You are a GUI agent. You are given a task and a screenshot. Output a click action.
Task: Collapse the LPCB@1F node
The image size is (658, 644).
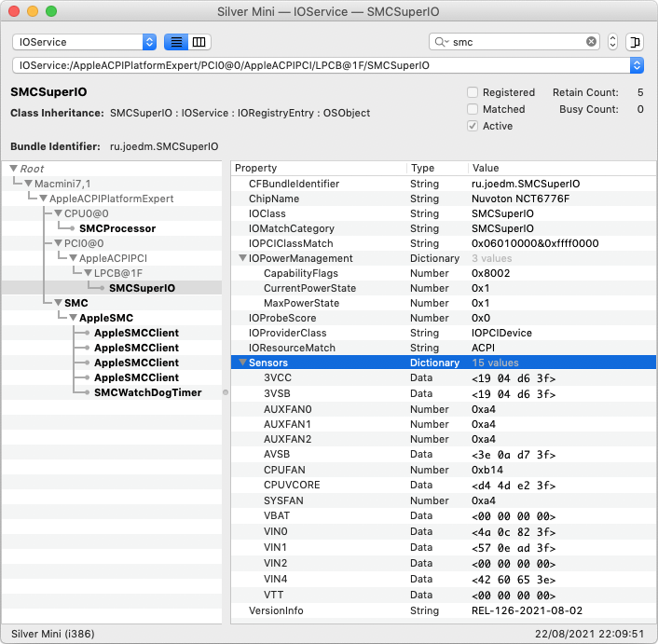coord(89,273)
